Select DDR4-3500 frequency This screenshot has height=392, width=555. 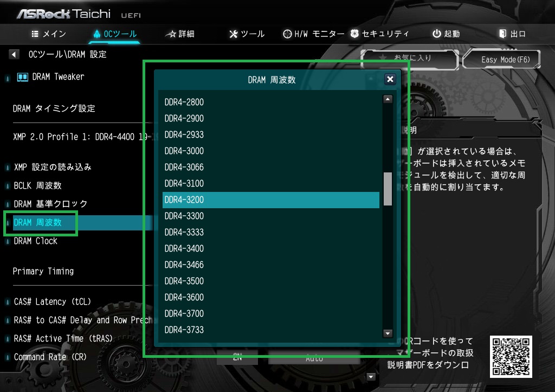[271, 281]
